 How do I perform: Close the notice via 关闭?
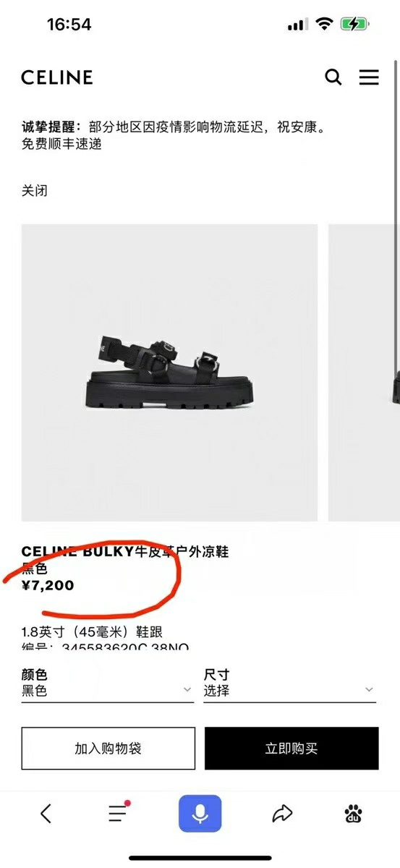tap(35, 192)
